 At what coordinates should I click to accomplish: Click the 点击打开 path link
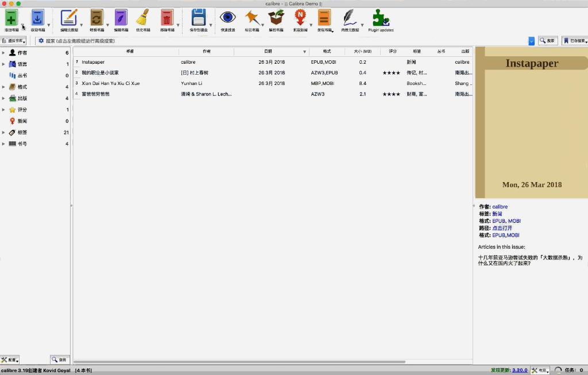point(502,228)
